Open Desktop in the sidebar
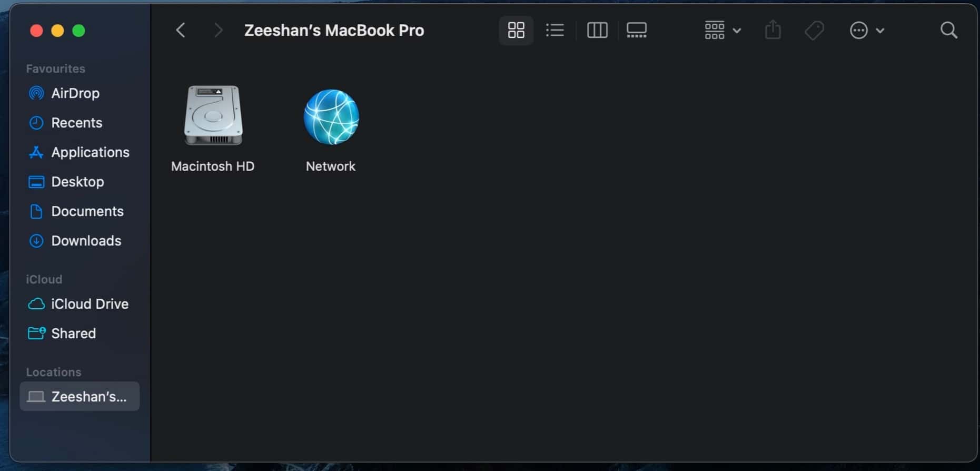The image size is (980, 471). coord(80,182)
